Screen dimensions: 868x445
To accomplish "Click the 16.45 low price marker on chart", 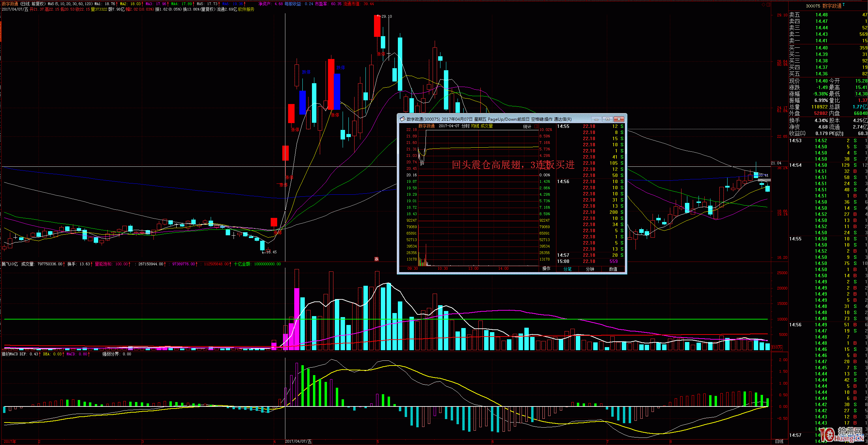I will click(x=270, y=252).
